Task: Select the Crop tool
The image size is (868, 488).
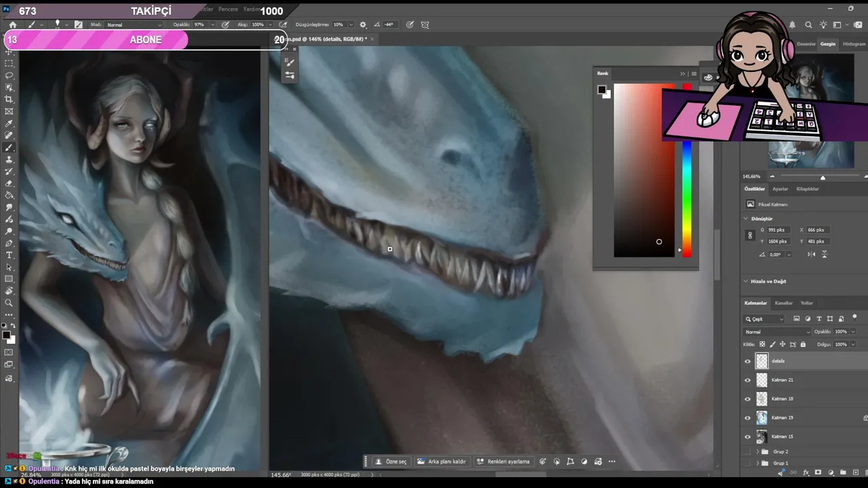Action: (9, 100)
